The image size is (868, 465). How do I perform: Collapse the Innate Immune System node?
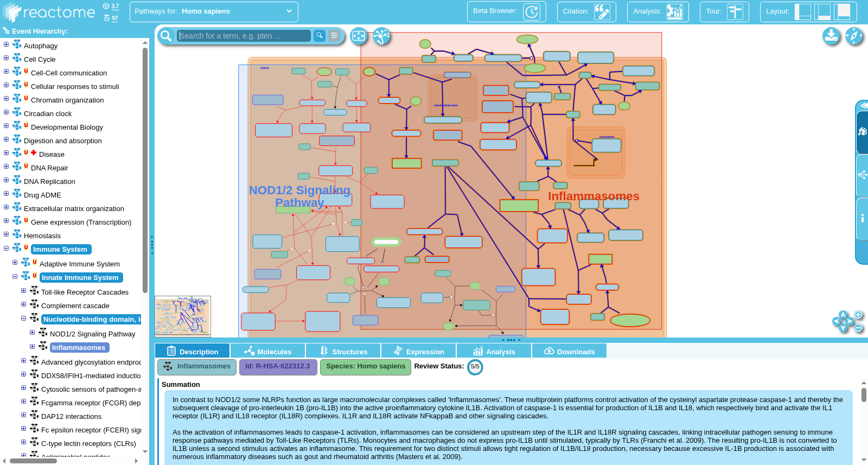[15, 276]
